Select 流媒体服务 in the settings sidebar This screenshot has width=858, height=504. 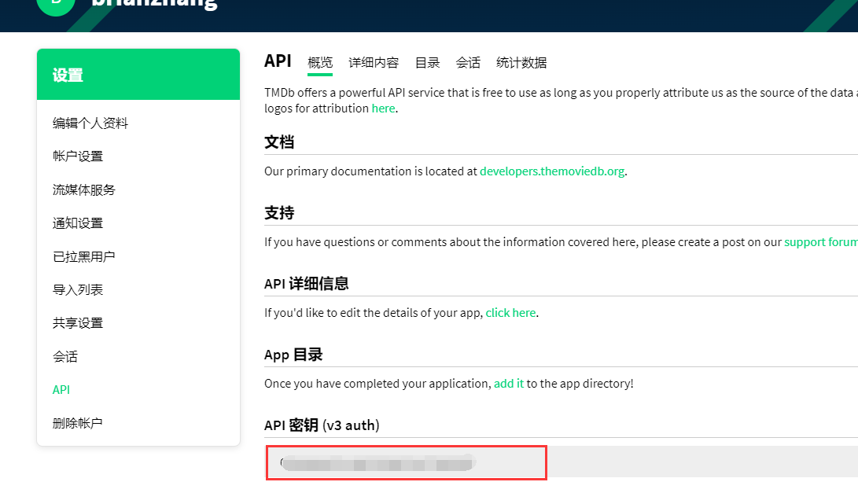pos(83,190)
